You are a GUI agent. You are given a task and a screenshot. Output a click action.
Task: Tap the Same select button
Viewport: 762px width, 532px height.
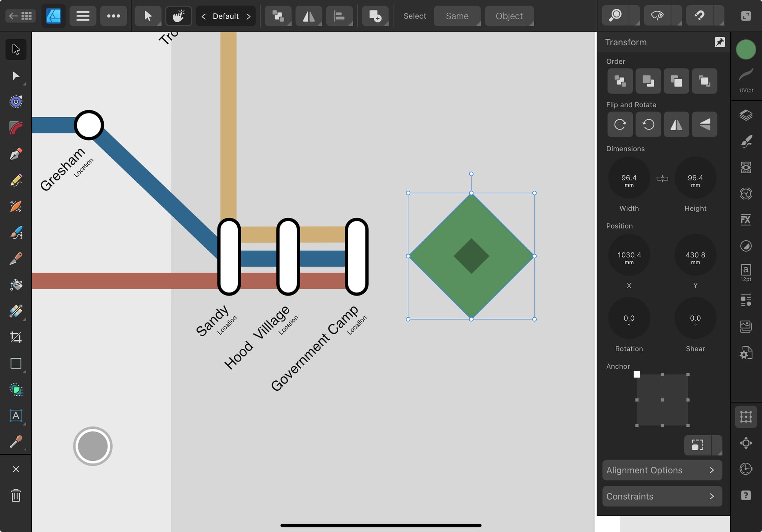(x=457, y=16)
